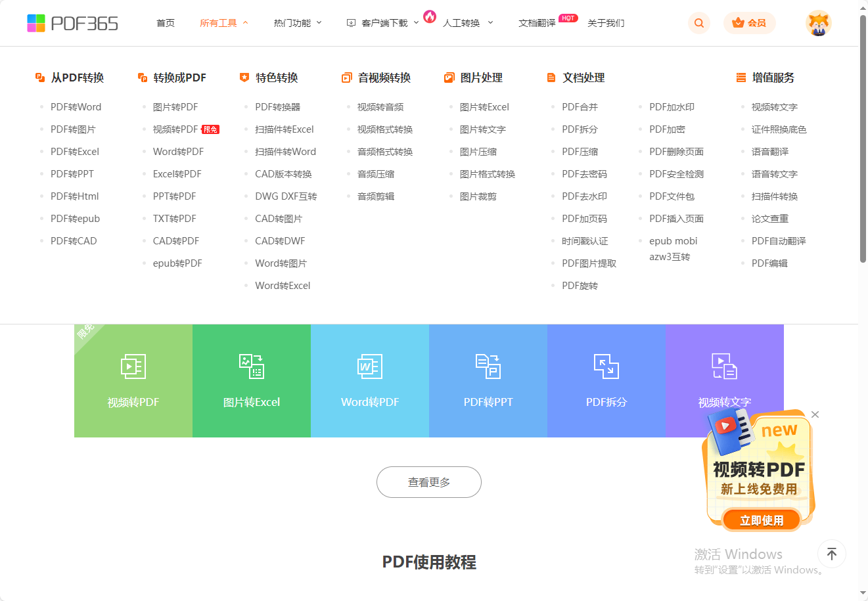Open the PDF加水印 link

coord(672,107)
